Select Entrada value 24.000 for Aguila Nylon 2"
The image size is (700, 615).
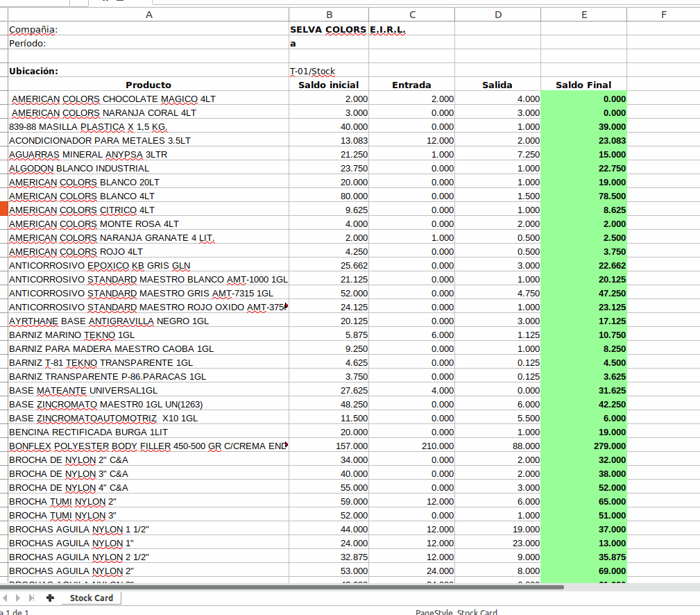pyautogui.click(x=412, y=571)
